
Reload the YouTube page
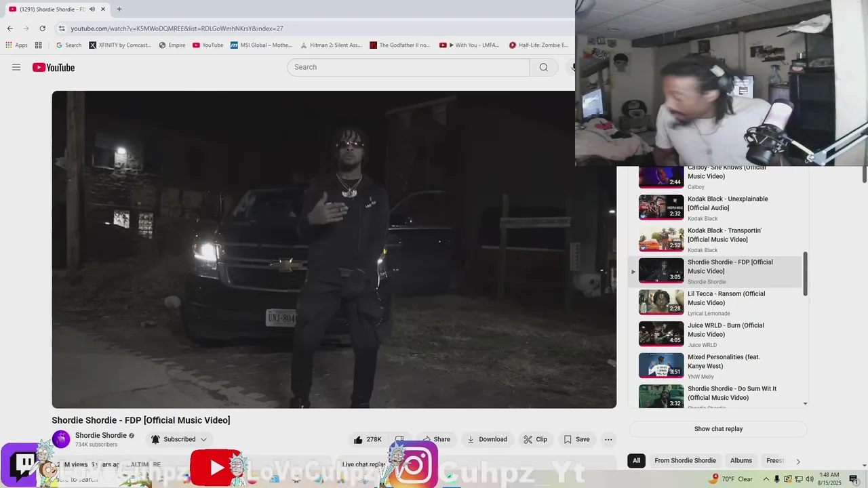pos(42,28)
